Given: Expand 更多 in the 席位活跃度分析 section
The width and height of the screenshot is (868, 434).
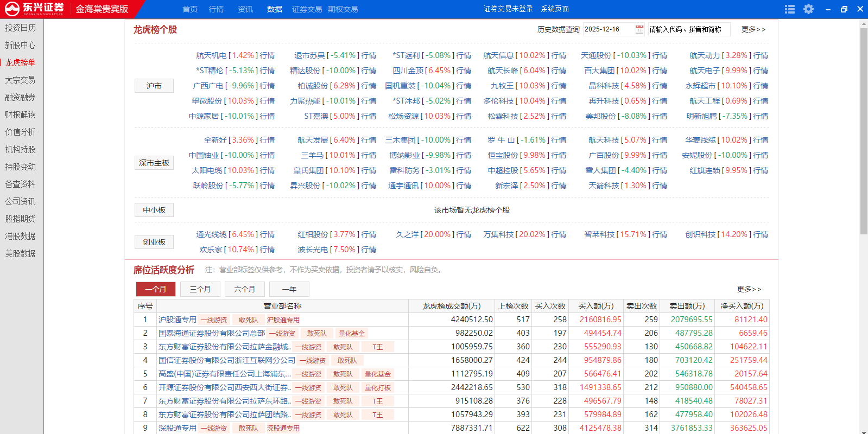Looking at the screenshot, I should [749, 289].
